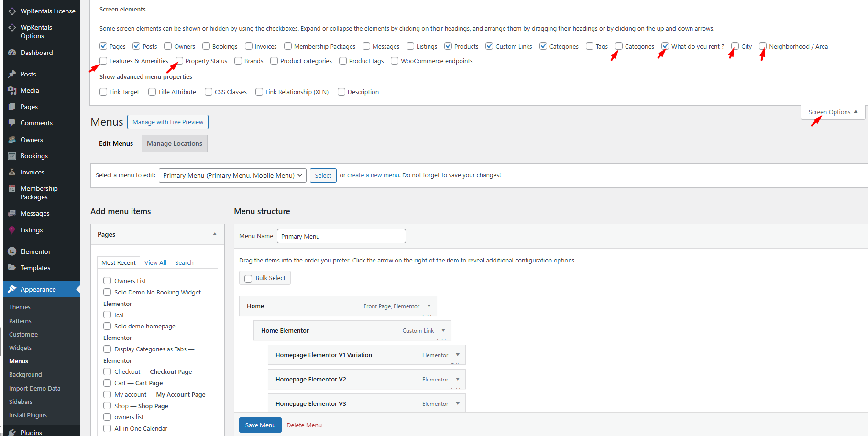Click the Comments bubble icon
Viewport: 868px width, 436px height.
click(x=12, y=123)
